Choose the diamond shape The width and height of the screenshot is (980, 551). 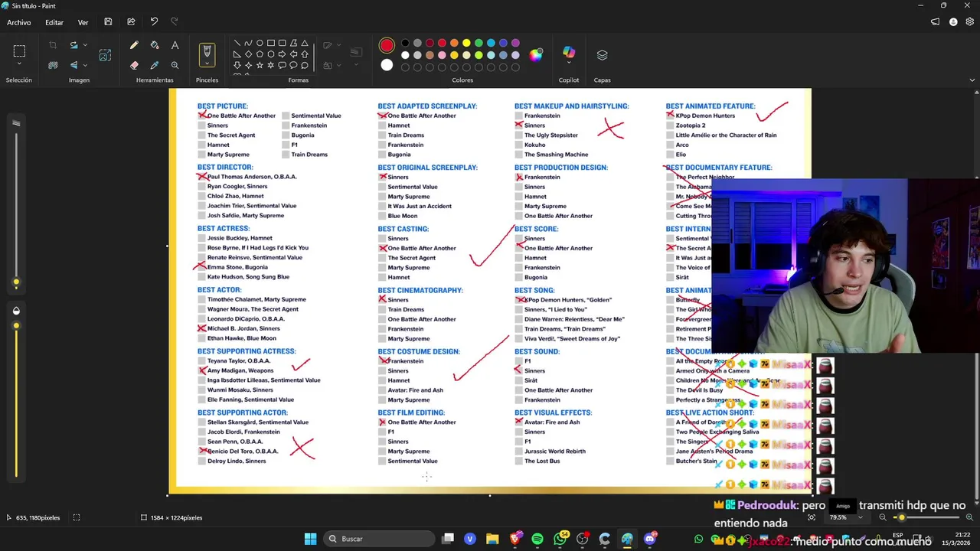coord(249,54)
